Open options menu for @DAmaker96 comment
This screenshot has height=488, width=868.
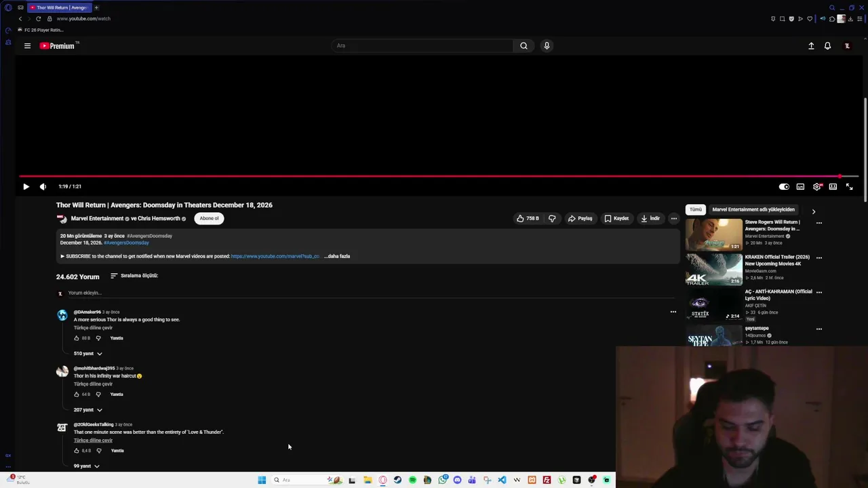(673, 312)
